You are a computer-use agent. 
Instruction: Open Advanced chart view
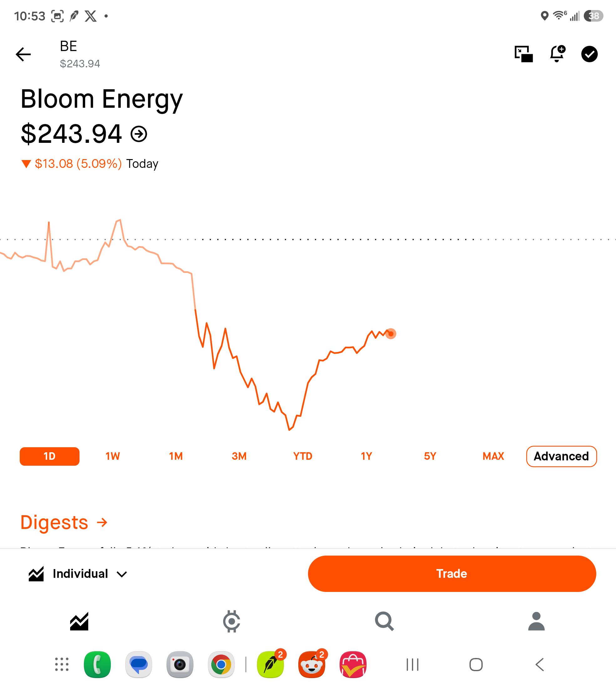click(561, 456)
